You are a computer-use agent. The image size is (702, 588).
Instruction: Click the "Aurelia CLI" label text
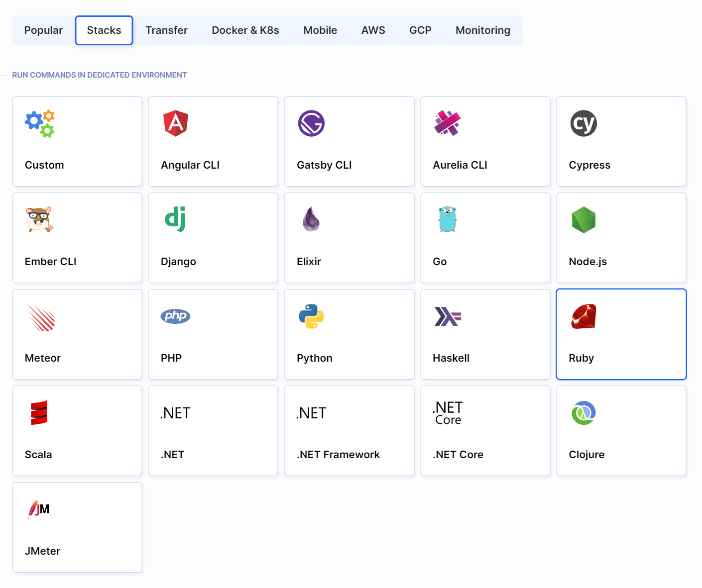(460, 165)
